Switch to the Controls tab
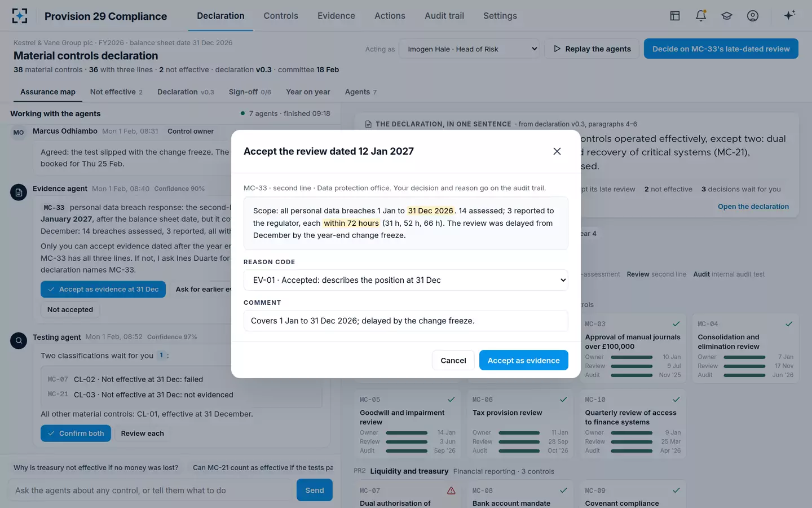This screenshot has height=508, width=812. 281,16
